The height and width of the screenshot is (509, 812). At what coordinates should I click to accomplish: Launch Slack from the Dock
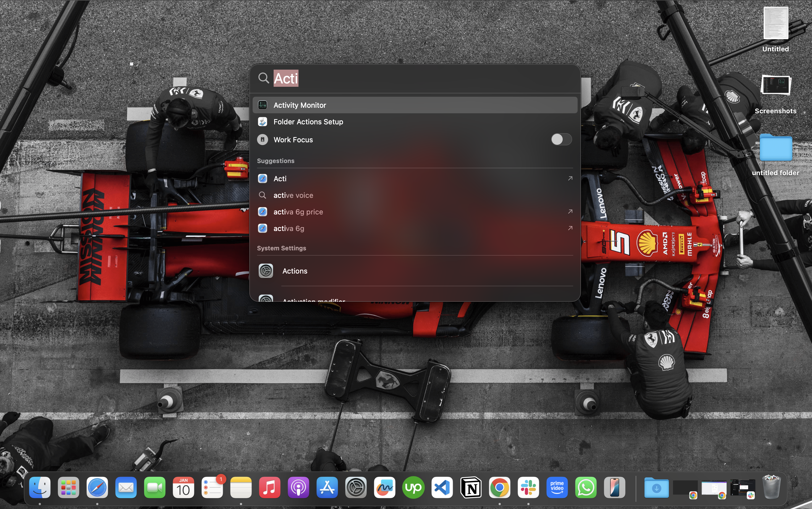click(x=528, y=487)
